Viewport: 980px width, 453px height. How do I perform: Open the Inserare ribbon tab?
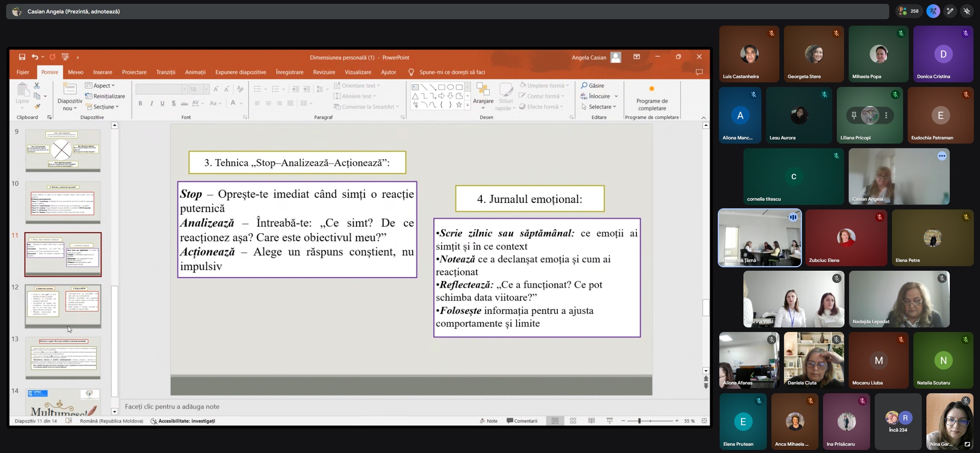click(x=103, y=72)
